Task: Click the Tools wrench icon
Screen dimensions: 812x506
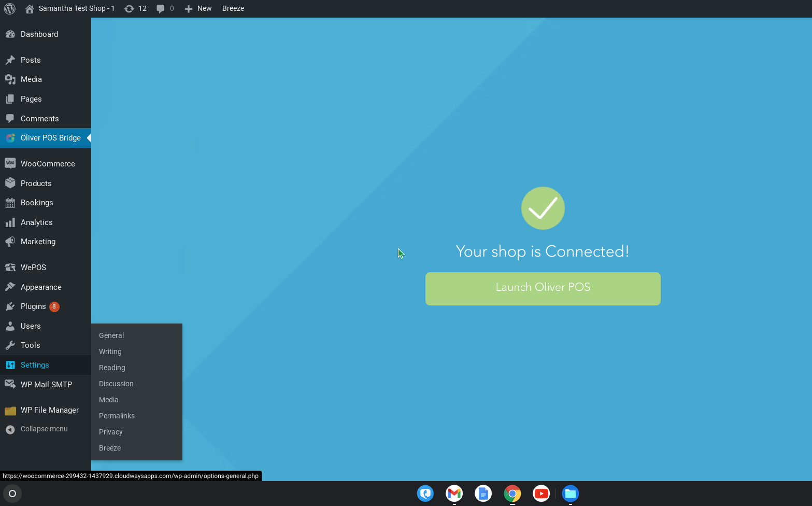Action: [x=10, y=345]
